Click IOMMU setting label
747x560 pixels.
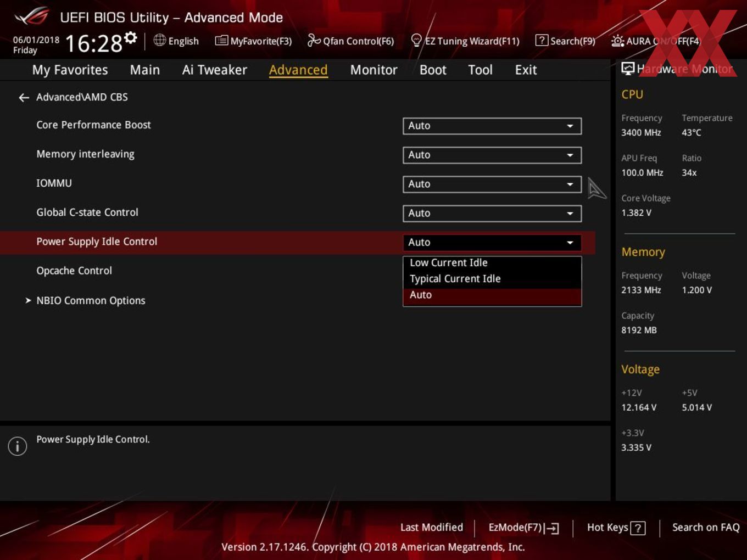click(54, 183)
